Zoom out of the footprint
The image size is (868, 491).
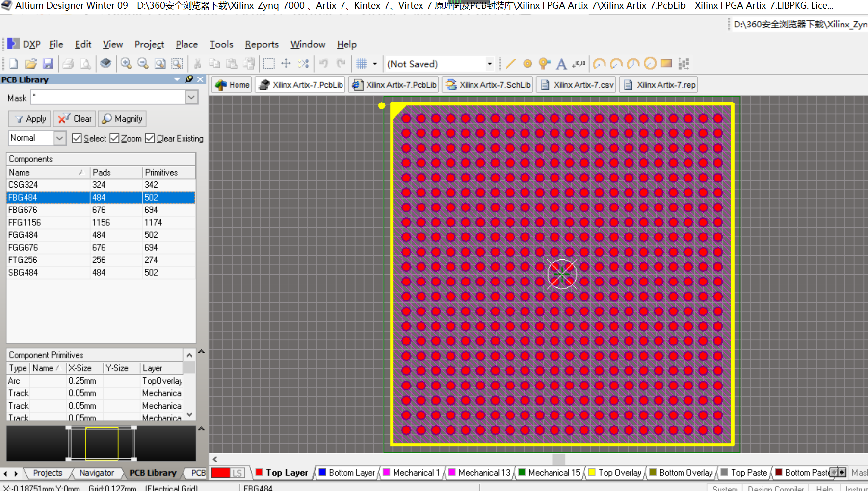tap(143, 64)
